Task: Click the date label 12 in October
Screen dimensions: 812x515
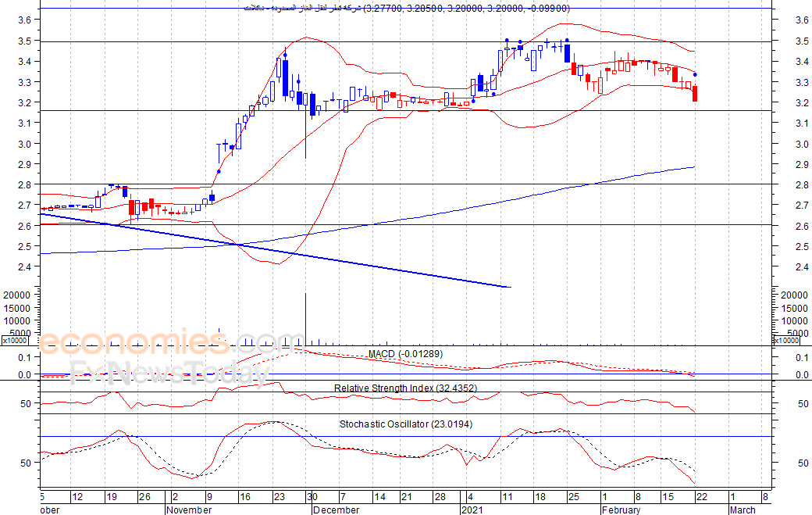Action: (x=77, y=497)
